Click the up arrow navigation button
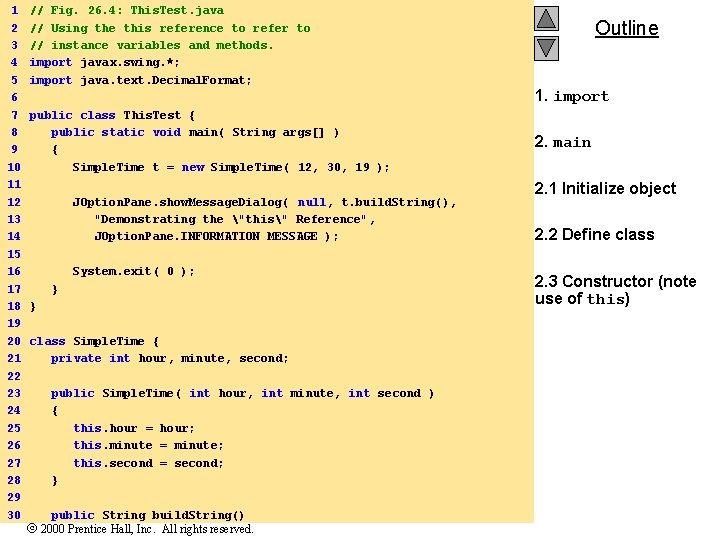Image resolution: width=720 pixels, height=540 pixels. coord(546,19)
